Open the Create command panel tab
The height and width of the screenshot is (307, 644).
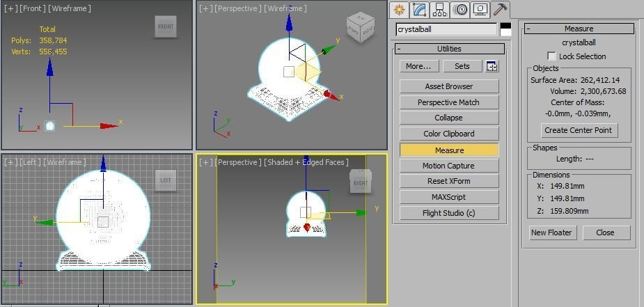pos(398,10)
